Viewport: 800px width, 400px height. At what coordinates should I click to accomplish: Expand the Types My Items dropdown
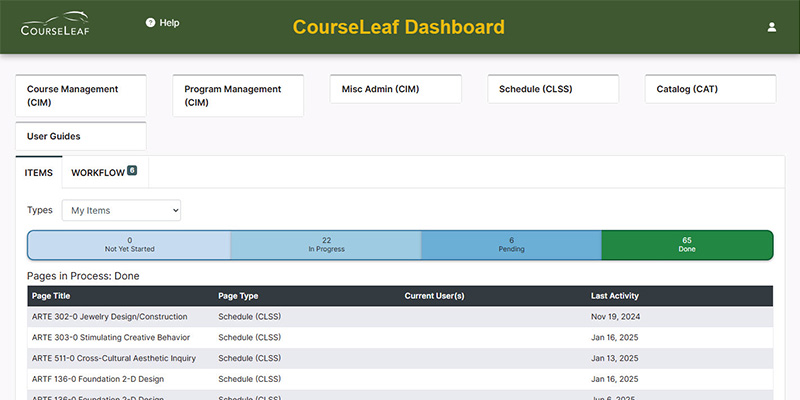[x=121, y=210]
